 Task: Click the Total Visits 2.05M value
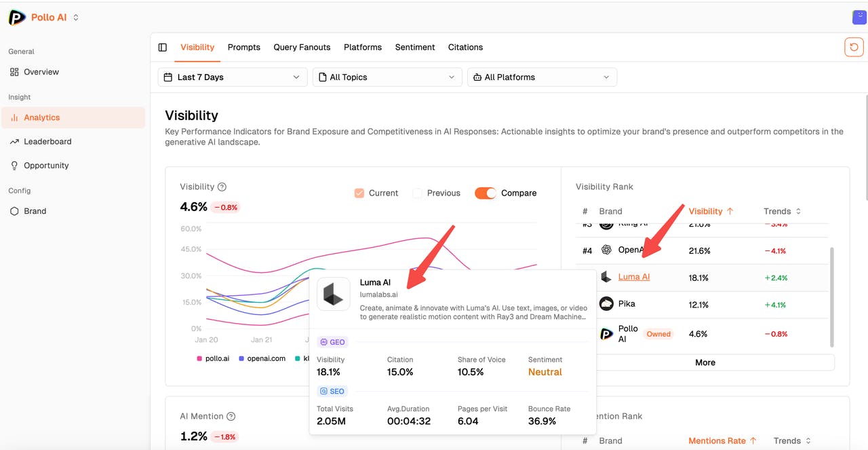tap(331, 421)
